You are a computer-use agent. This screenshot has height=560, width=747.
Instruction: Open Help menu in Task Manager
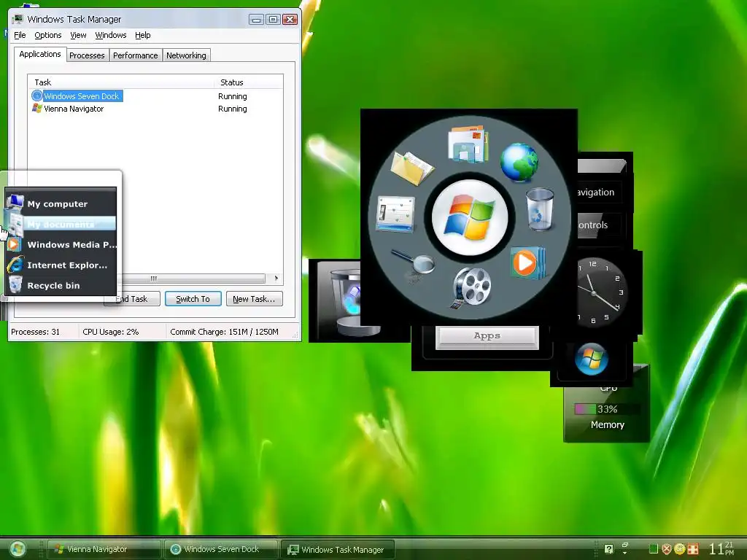[142, 35]
